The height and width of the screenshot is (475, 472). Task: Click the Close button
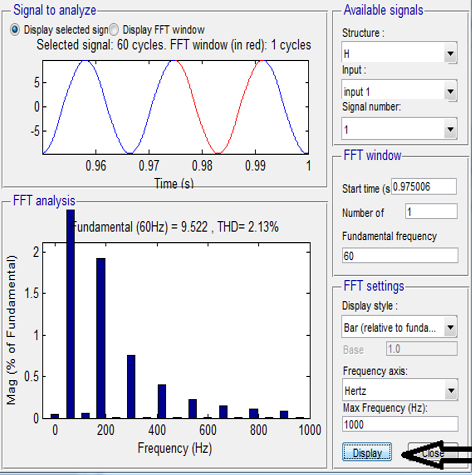(x=433, y=452)
